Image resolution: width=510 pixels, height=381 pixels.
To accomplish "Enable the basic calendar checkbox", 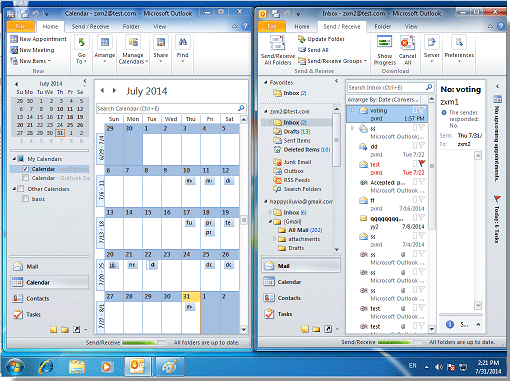I will pos(25,199).
